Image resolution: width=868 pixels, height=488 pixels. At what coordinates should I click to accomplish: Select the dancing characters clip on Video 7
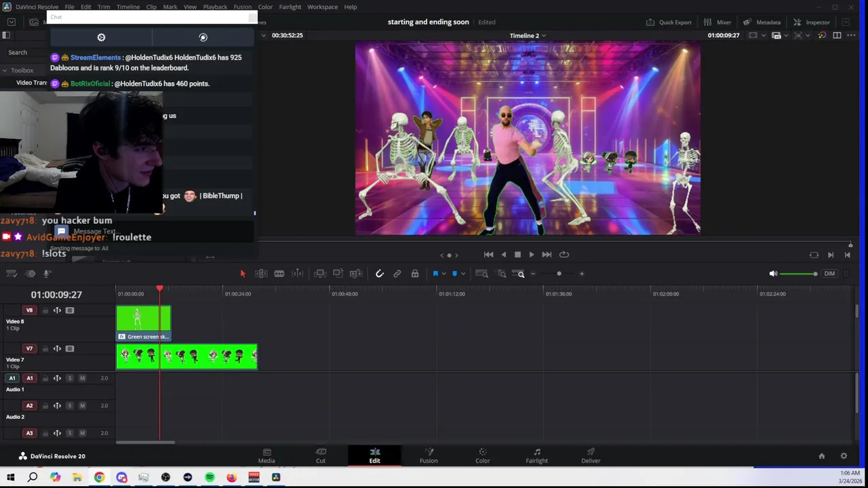point(186,357)
